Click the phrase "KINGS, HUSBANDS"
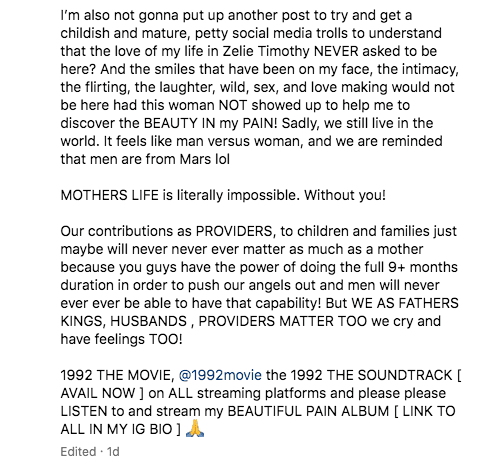 pyautogui.click(x=124, y=321)
